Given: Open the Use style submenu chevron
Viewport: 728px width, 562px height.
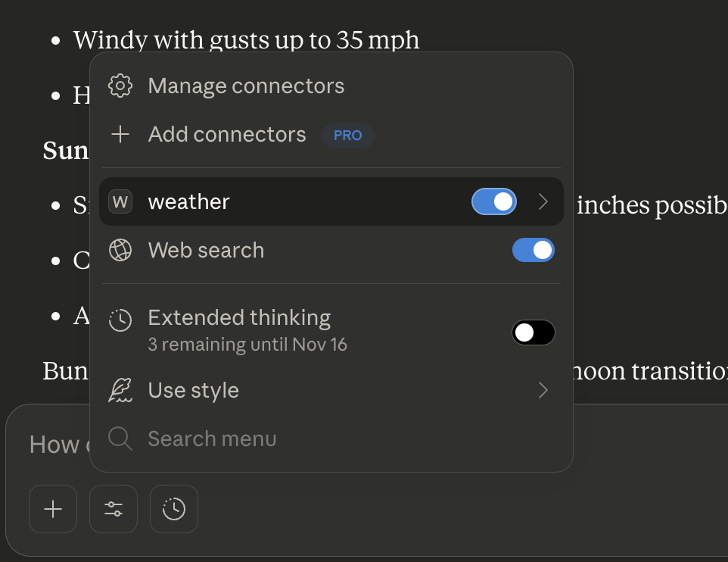Looking at the screenshot, I should (x=543, y=390).
